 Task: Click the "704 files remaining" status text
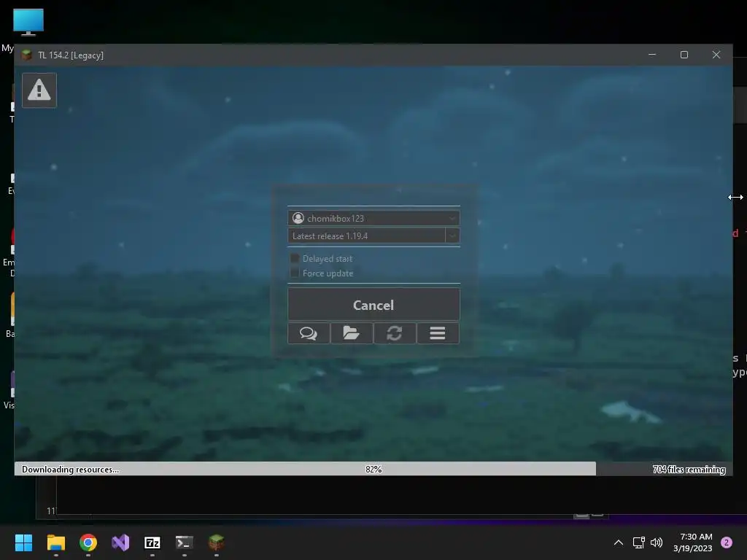tap(689, 470)
